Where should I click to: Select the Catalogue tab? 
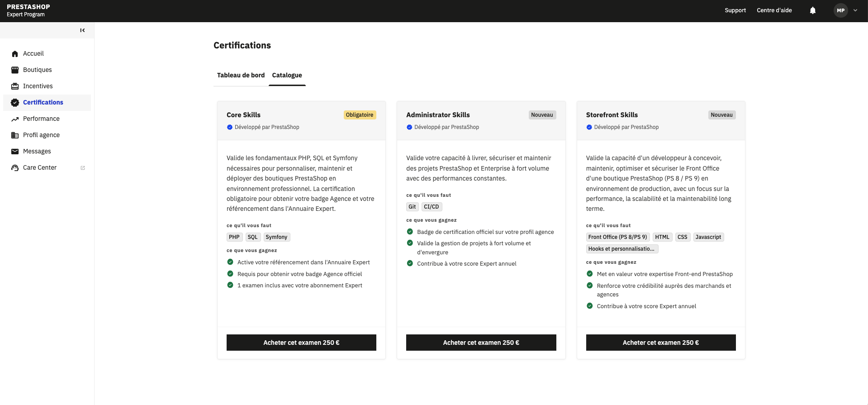[287, 75]
